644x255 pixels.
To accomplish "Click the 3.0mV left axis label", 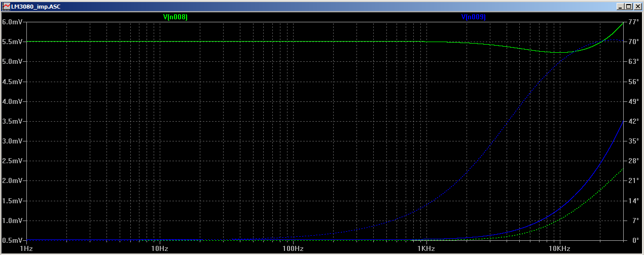I will [x=12, y=141].
